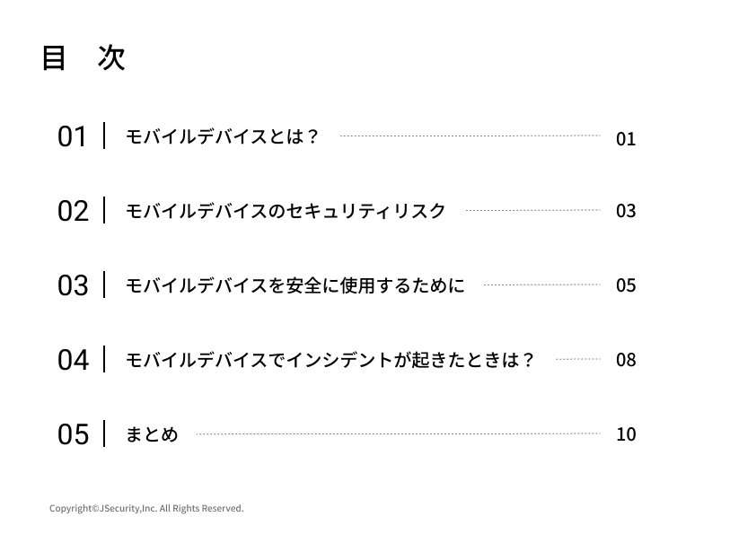Viewport: 756px width, 534px height.
Task: Click page number 05 on the right
Action: click(x=626, y=285)
